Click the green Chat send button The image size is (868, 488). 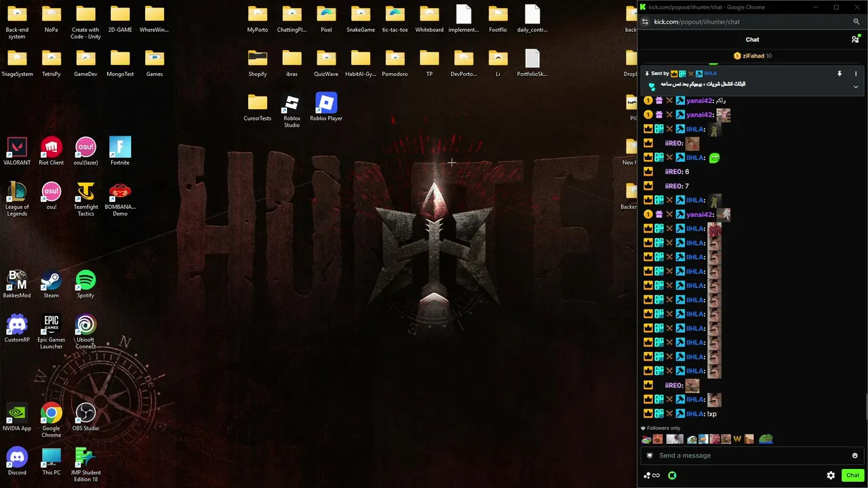click(852, 475)
